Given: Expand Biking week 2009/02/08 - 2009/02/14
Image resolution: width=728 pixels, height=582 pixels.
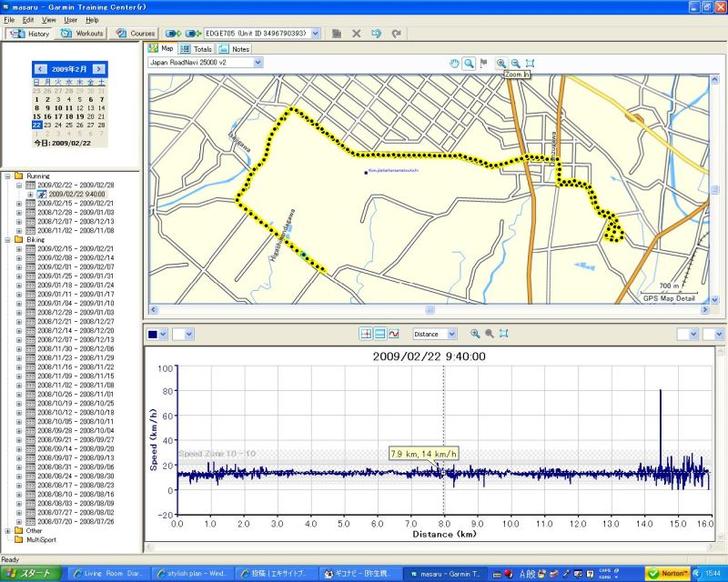Looking at the screenshot, I should tap(19, 258).
